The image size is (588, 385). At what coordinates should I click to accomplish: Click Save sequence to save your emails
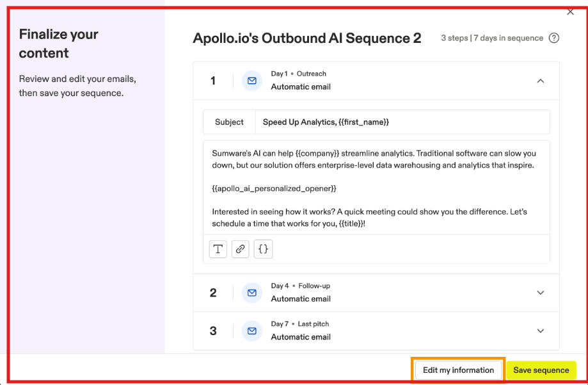(541, 370)
